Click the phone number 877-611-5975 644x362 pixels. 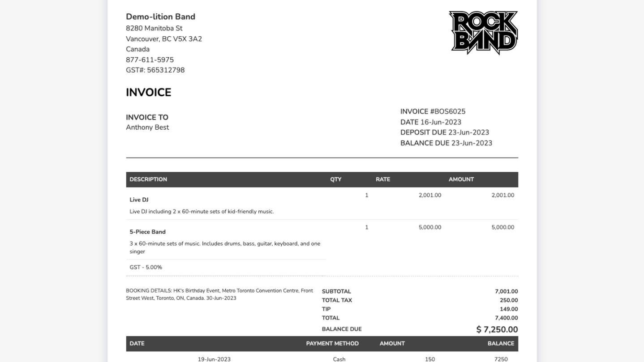click(150, 60)
